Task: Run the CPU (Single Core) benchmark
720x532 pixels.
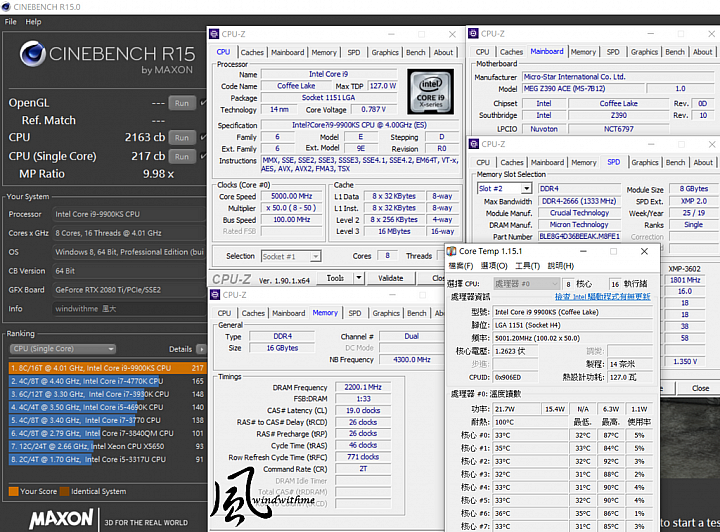Action: [x=182, y=156]
